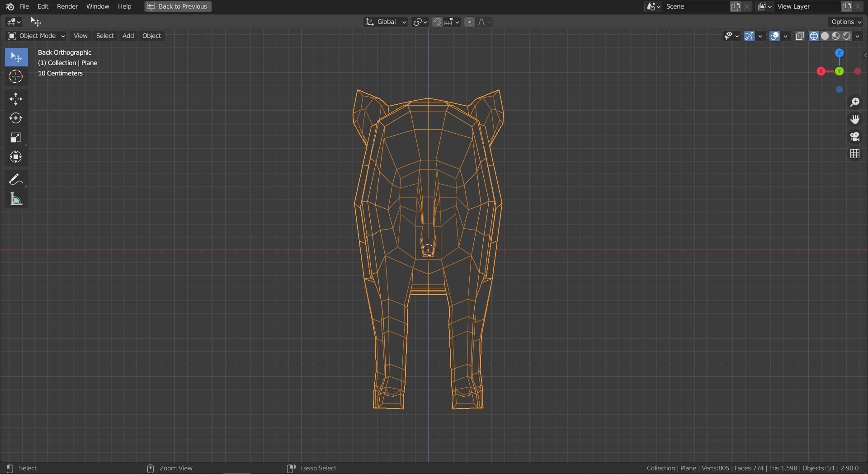Expand shading options dropdown arrow
The image size is (868, 474).
click(858, 36)
